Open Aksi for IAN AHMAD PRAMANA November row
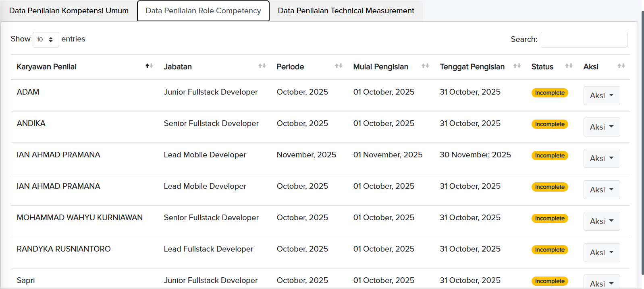The image size is (644, 289). (601, 159)
